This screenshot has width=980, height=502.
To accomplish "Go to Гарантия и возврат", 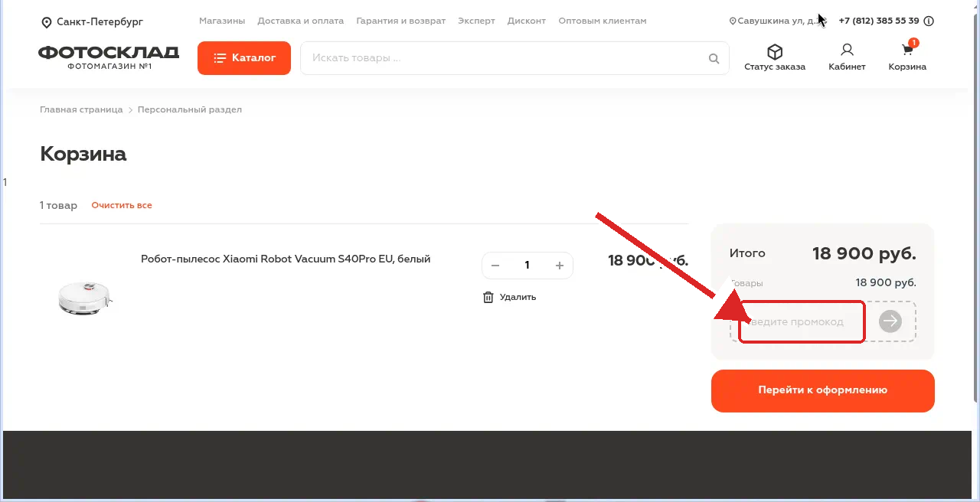I will coord(401,21).
